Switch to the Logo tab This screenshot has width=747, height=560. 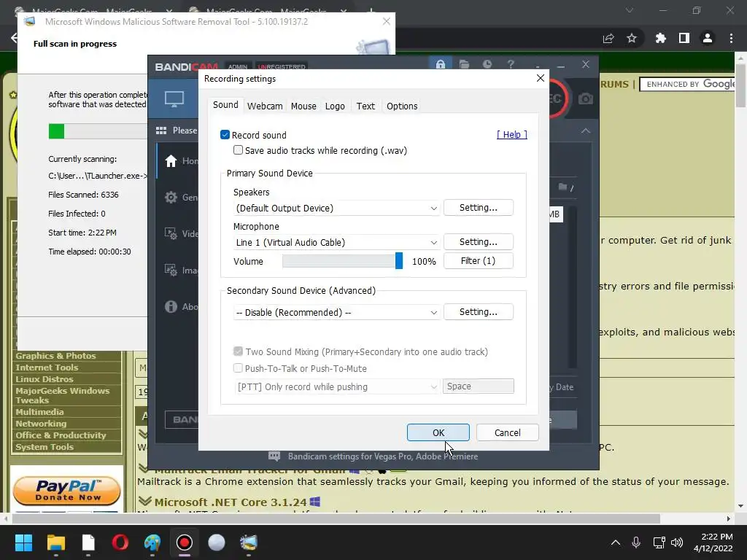(335, 106)
